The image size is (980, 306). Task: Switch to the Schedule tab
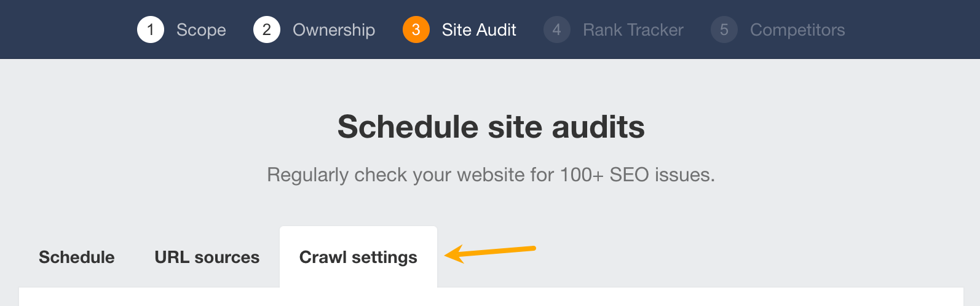click(x=77, y=257)
